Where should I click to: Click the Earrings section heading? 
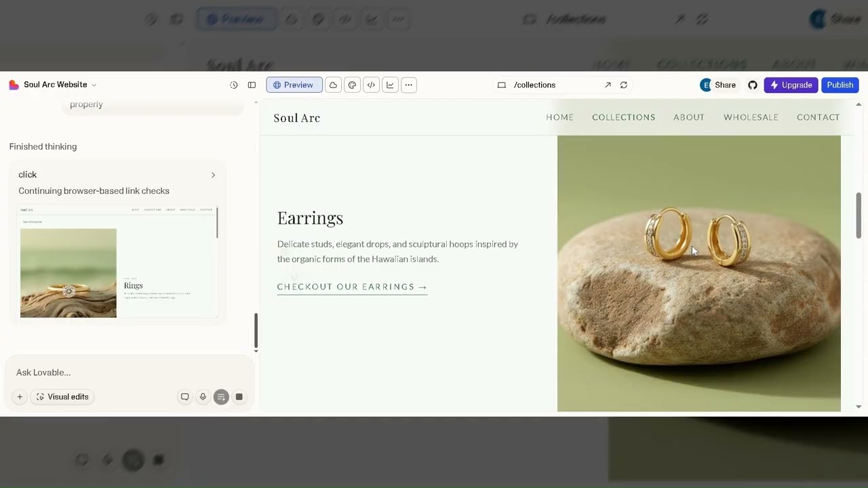(310, 218)
